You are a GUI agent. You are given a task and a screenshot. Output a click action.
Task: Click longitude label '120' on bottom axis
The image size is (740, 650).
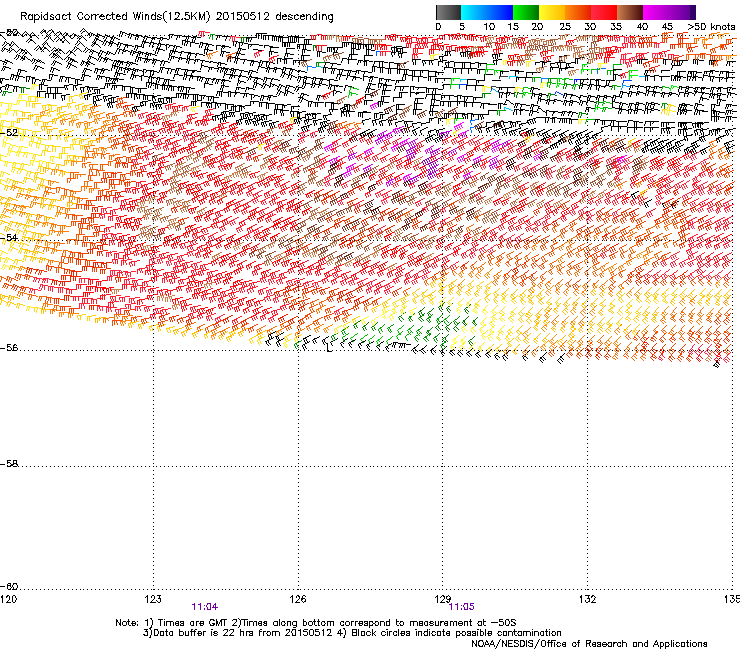coord(8,599)
